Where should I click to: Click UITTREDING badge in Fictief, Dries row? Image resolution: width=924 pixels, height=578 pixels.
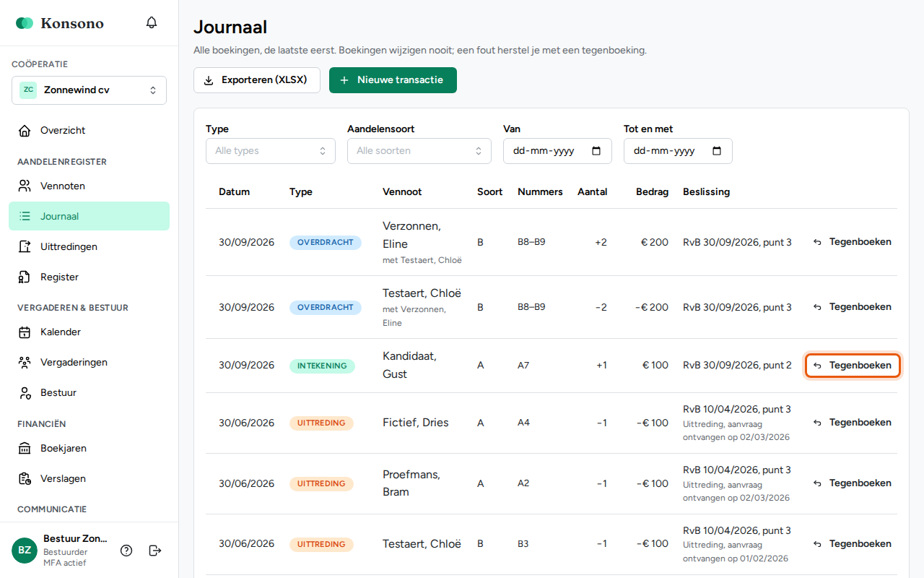[x=321, y=423]
